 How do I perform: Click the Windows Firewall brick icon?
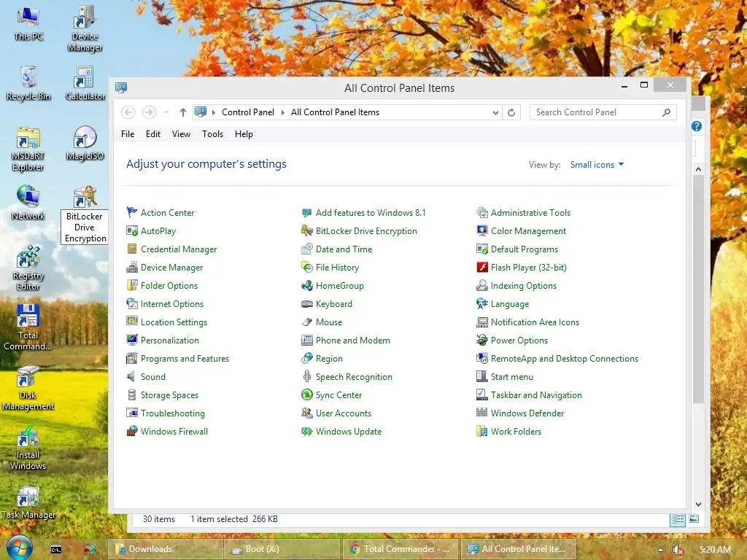[132, 432]
